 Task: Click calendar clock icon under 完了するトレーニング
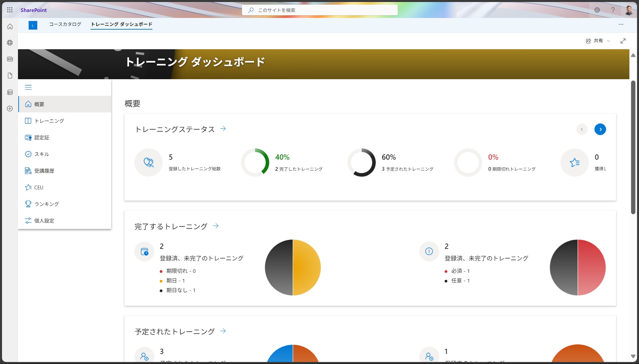[x=144, y=252]
